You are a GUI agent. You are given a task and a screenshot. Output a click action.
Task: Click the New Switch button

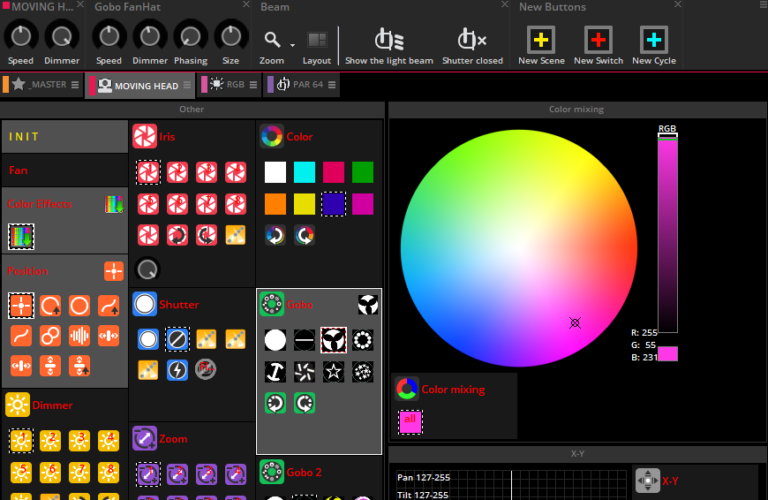coord(598,46)
